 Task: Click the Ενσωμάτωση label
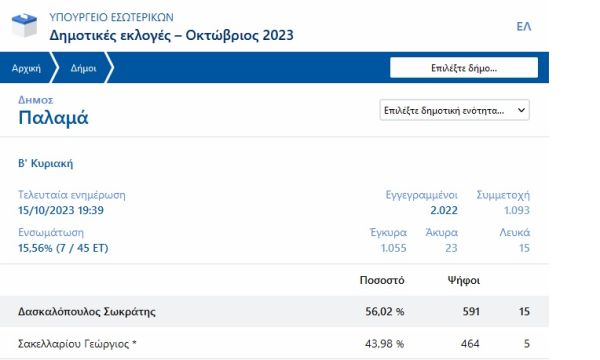tap(51, 233)
